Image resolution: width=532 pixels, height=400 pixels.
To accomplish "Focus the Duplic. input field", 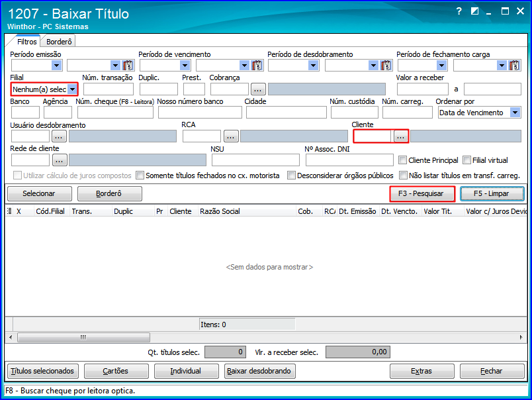I will tap(158, 89).
